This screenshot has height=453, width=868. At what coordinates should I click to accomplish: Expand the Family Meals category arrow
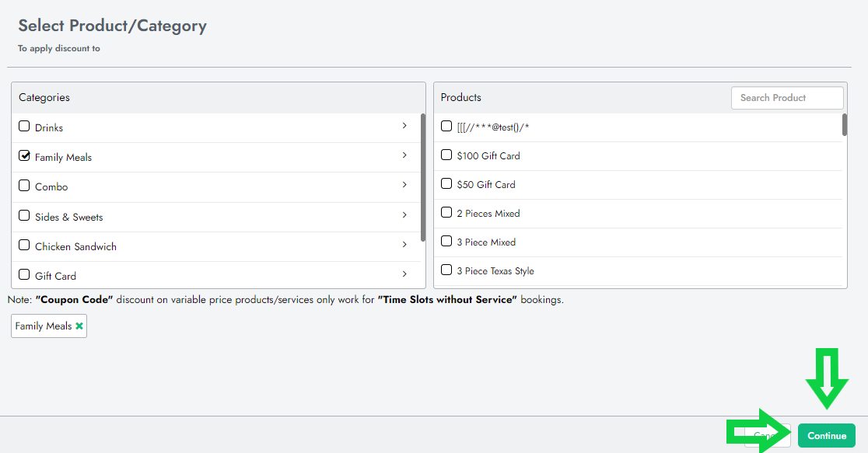404,155
